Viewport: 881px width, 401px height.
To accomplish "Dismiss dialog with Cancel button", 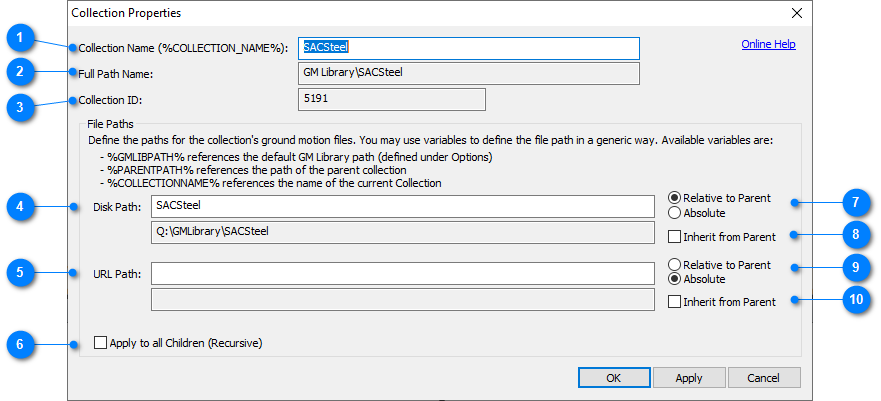I will (764, 378).
